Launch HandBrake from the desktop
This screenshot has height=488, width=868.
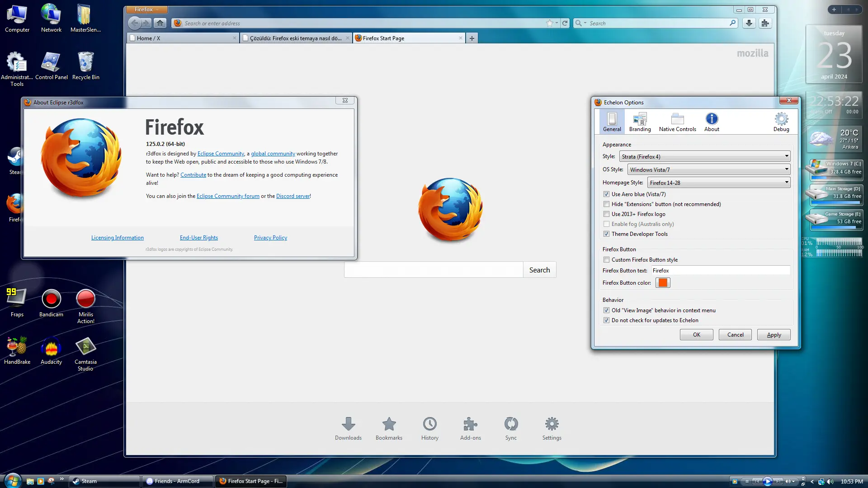(x=17, y=351)
